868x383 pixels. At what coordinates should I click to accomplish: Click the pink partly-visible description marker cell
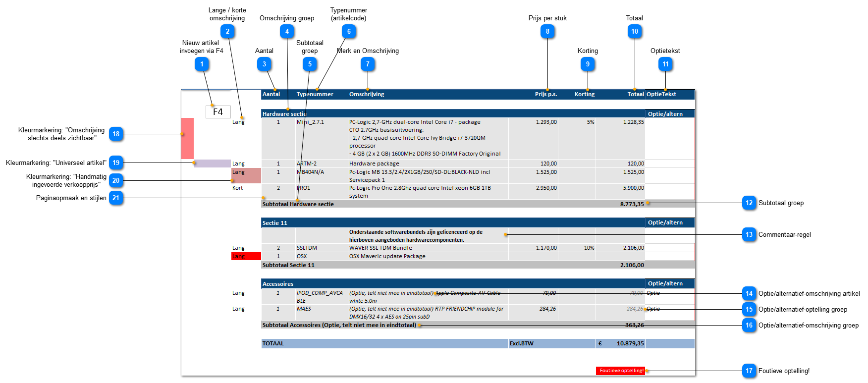pyautogui.click(x=187, y=138)
